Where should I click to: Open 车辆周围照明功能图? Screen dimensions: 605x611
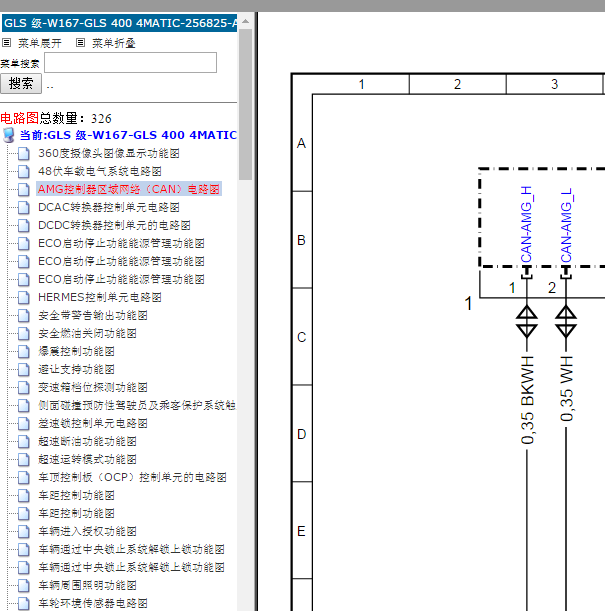pos(87,586)
